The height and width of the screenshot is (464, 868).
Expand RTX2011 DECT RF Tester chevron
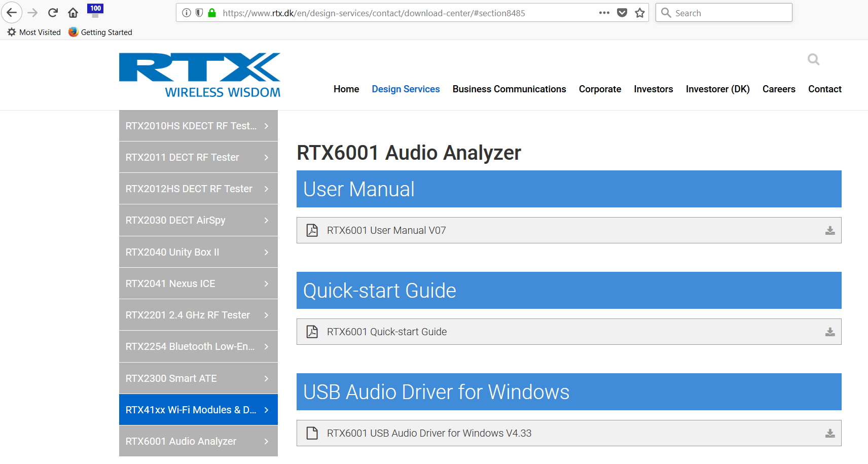click(266, 157)
